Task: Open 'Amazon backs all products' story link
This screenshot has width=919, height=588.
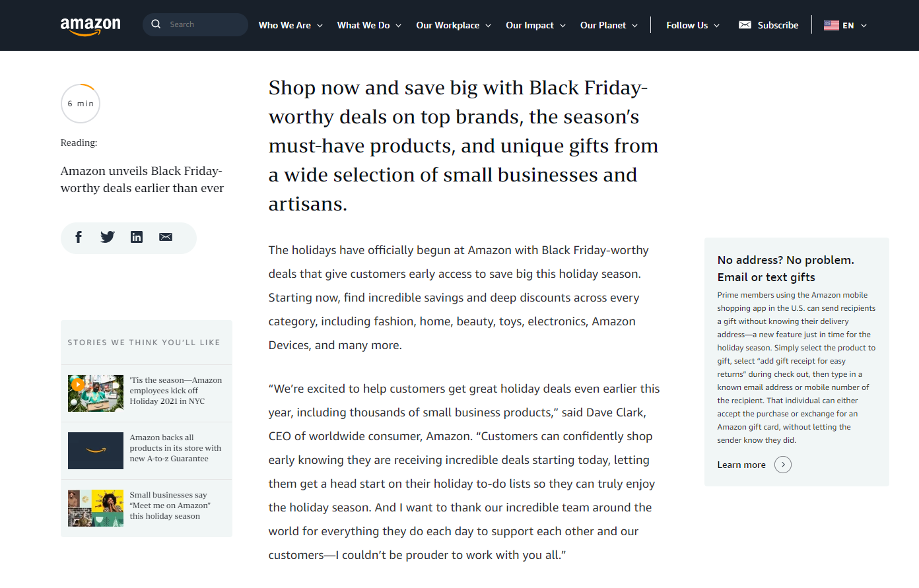Action: pos(175,448)
